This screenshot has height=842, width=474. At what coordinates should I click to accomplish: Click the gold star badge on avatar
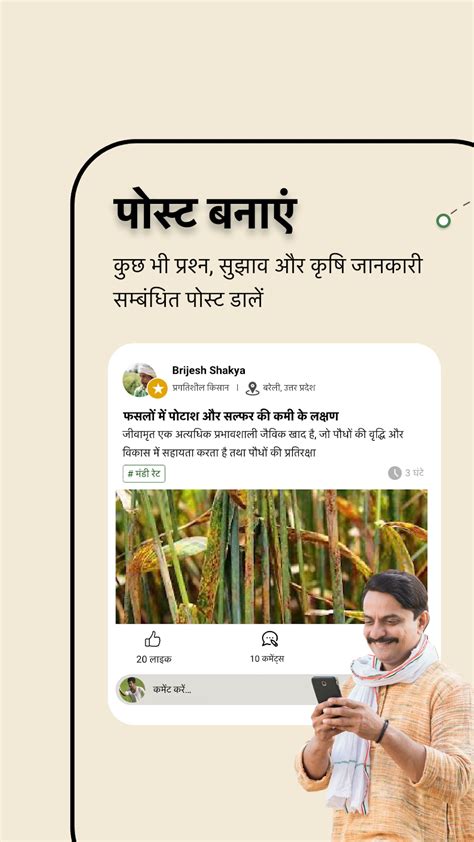click(157, 388)
